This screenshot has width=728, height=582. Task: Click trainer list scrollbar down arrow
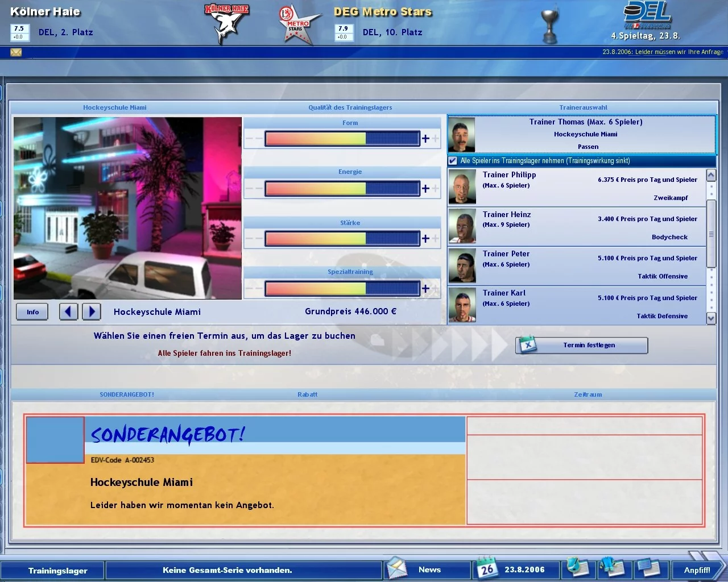coord(712,319)
